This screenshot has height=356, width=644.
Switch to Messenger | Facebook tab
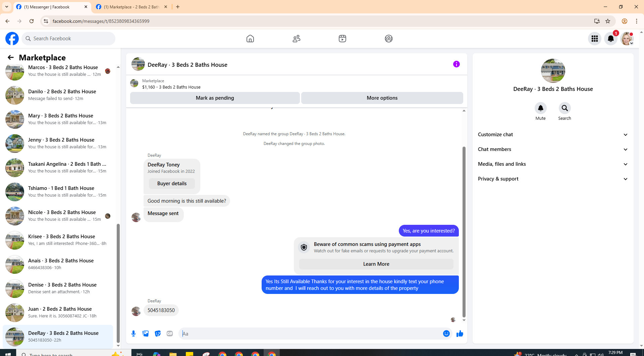tap(52, 7)
